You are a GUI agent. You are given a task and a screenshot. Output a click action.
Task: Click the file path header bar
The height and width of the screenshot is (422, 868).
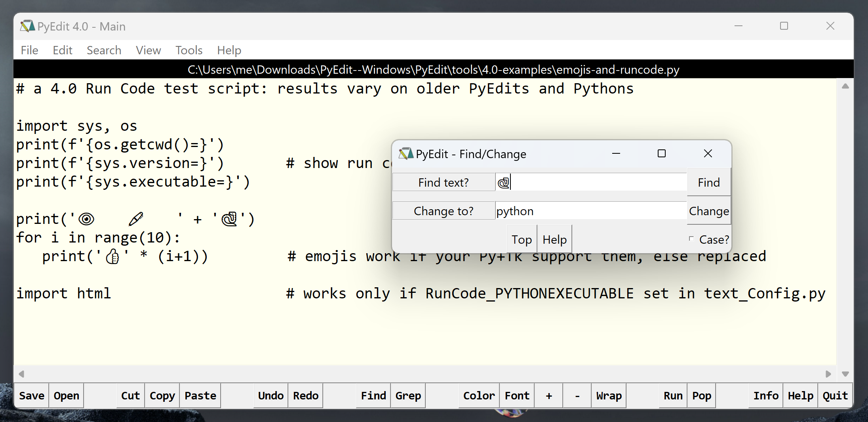point(434,69)
